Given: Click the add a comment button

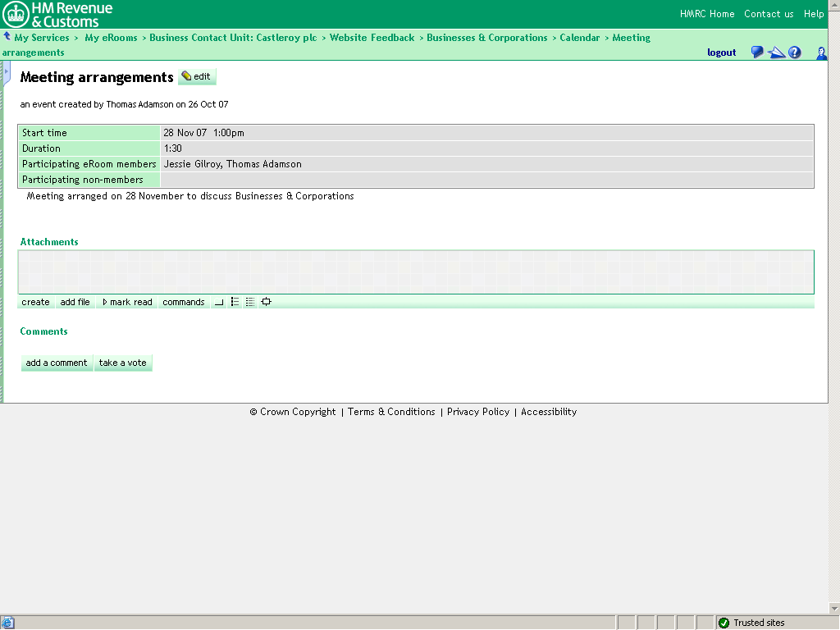Looking at the screenshot, I should [x=57, y=363].
